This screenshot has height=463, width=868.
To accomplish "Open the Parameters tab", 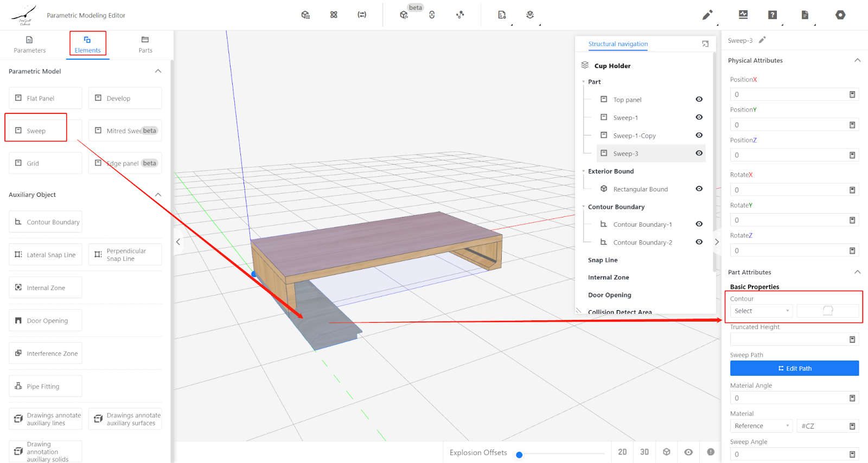I will pyautogui.click(x=30, y=44).
